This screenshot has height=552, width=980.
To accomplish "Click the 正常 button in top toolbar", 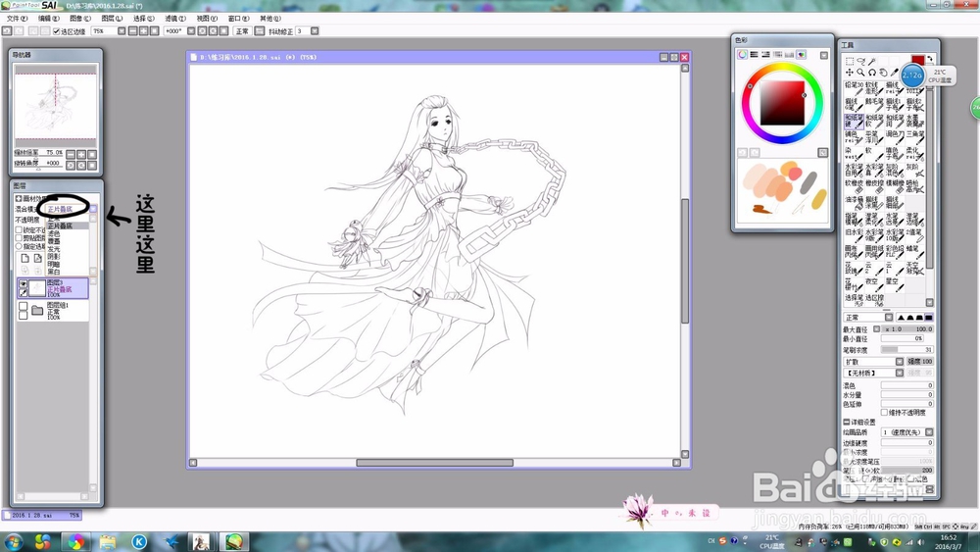I will pos(242,30).
